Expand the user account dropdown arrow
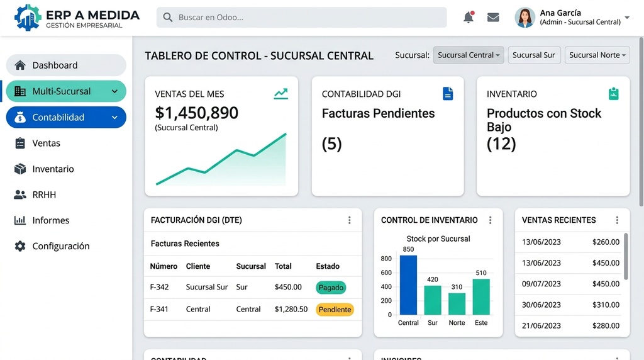 (627, 18)
